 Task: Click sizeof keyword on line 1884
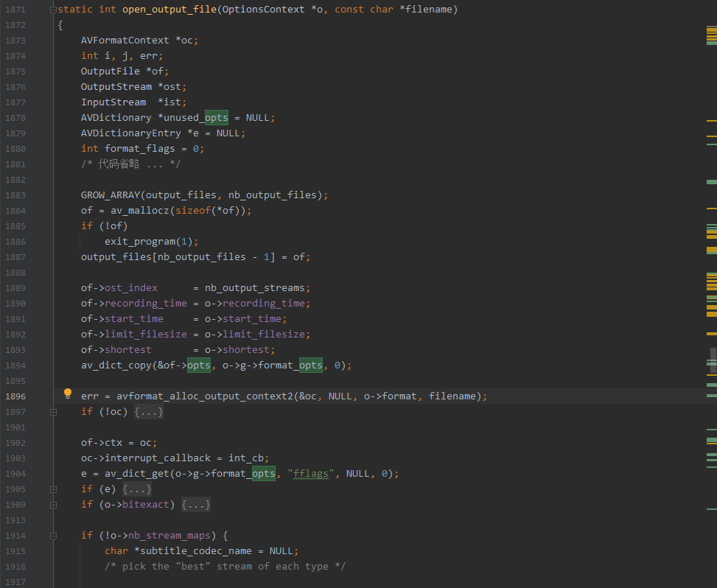(x=193, y=211)
